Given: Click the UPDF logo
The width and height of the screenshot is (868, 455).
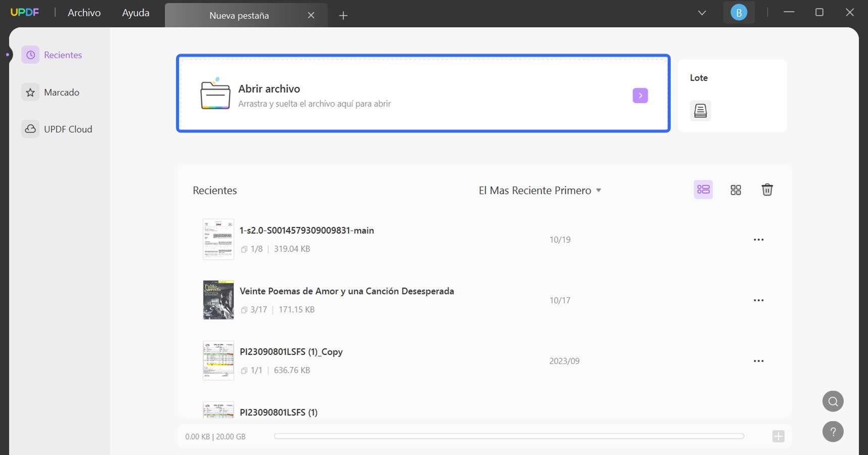Looking at the screenshot, I should (24, 12).
